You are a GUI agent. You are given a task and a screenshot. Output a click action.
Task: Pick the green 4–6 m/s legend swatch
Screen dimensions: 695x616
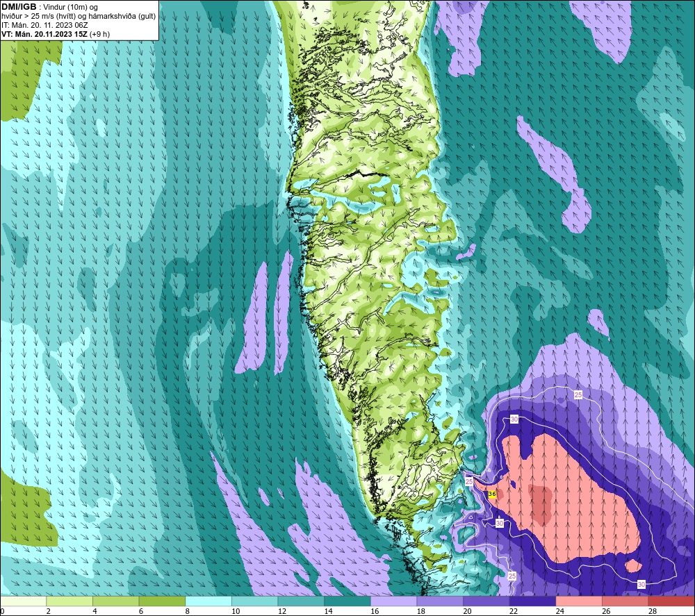pos(115,601)
